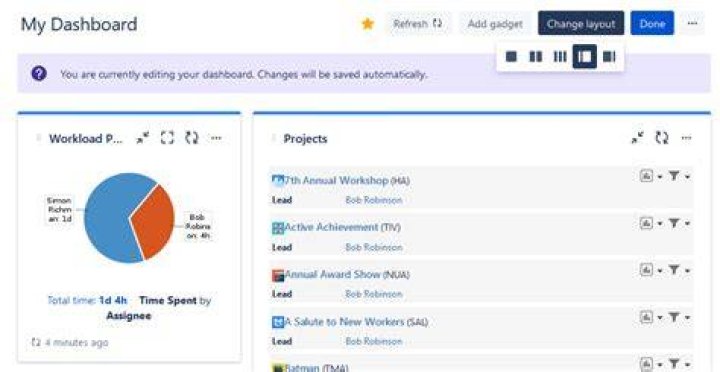Maximize the Workload Pie gadget
Screen dimensions: 720x372
tap(168, 138)
